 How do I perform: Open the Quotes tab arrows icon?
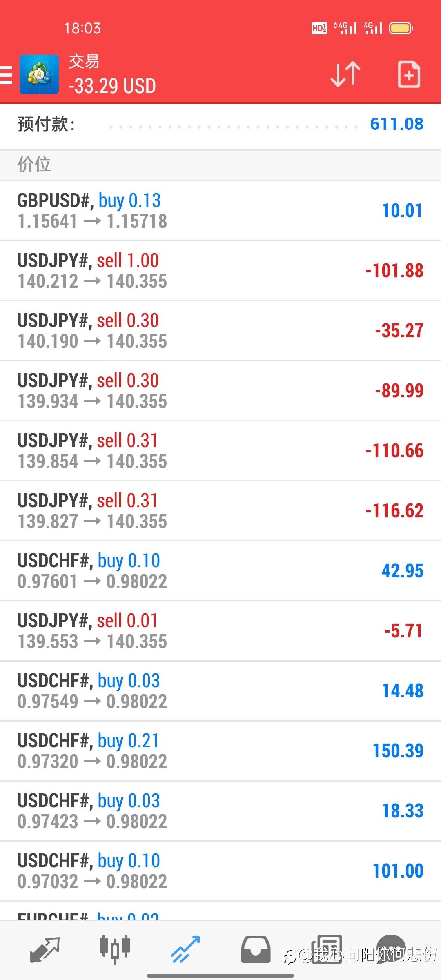tap(45, 949)
